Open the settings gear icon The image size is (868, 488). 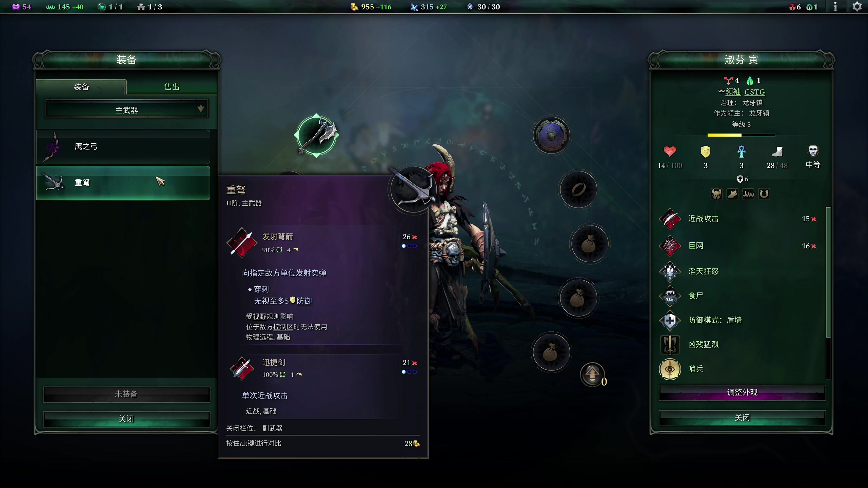(857, 7)
